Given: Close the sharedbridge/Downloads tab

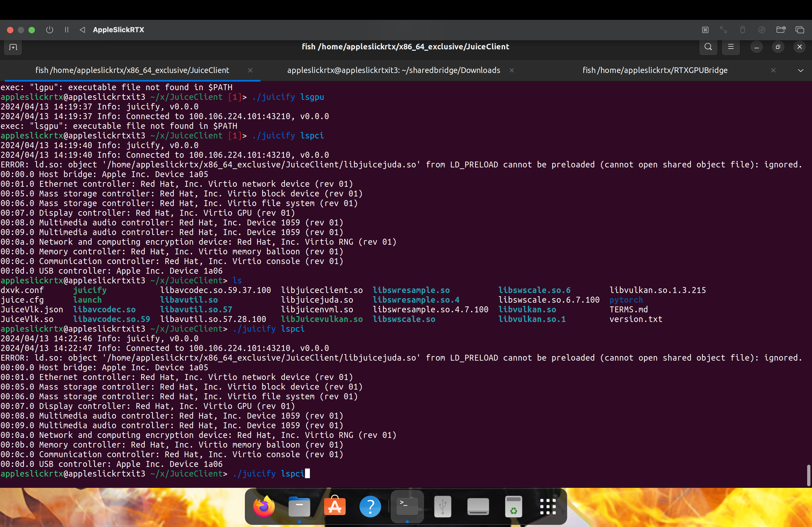Looking at the screenshot, I should click(512, 71).
